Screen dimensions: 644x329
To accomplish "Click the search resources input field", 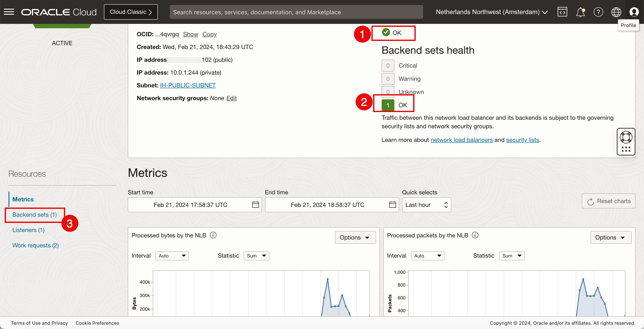I will pyautogui.click(x=296, y=12).
